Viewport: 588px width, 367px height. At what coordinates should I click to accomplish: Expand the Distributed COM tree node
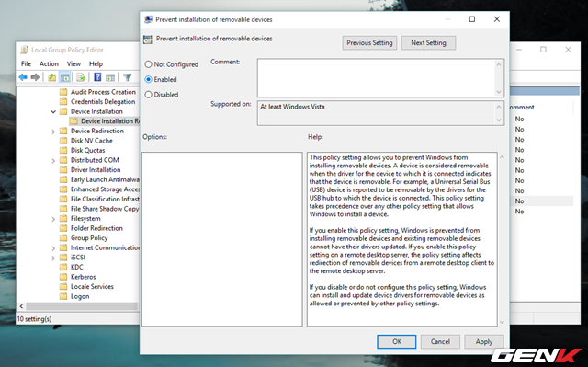[x=53, y=161]
